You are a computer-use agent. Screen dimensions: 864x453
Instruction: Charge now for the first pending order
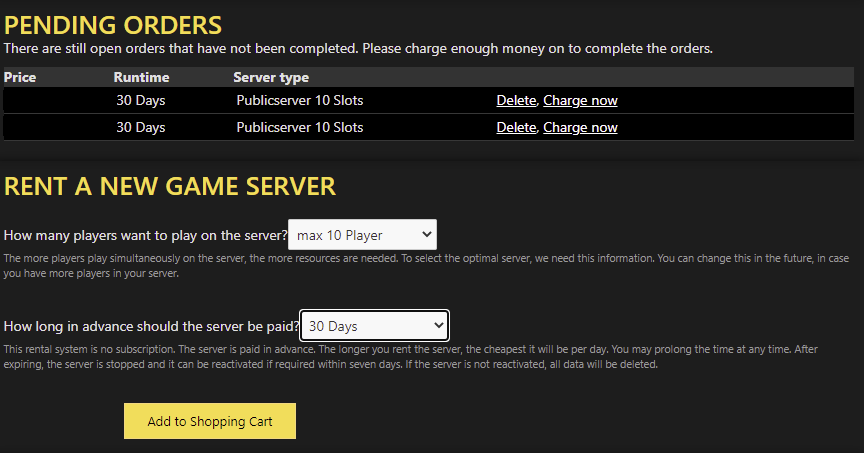pyautogui.click(x=580, y=100)
